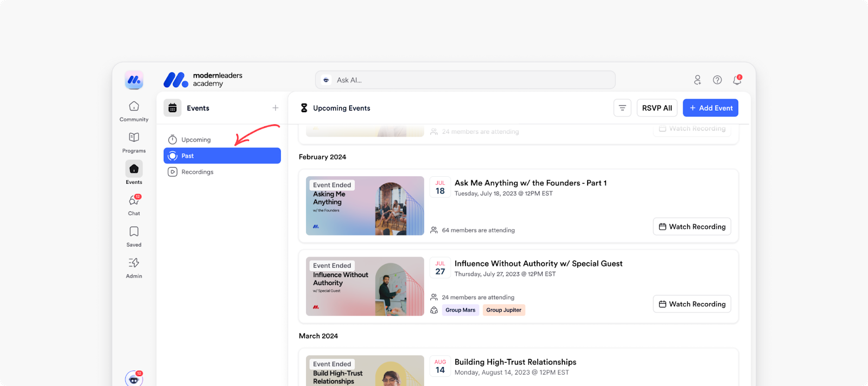
Task: Click the AUG 14 date badge
Action: click(x=440, y=366)
